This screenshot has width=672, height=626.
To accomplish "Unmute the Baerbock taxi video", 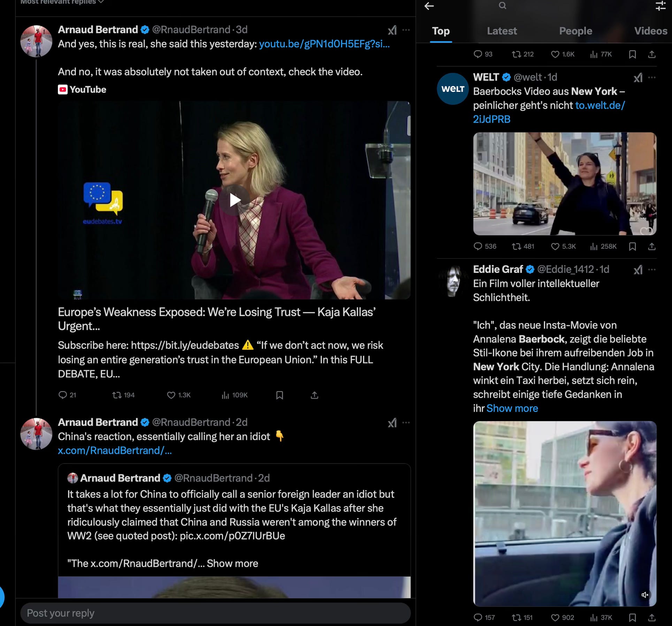I will 645,595.
